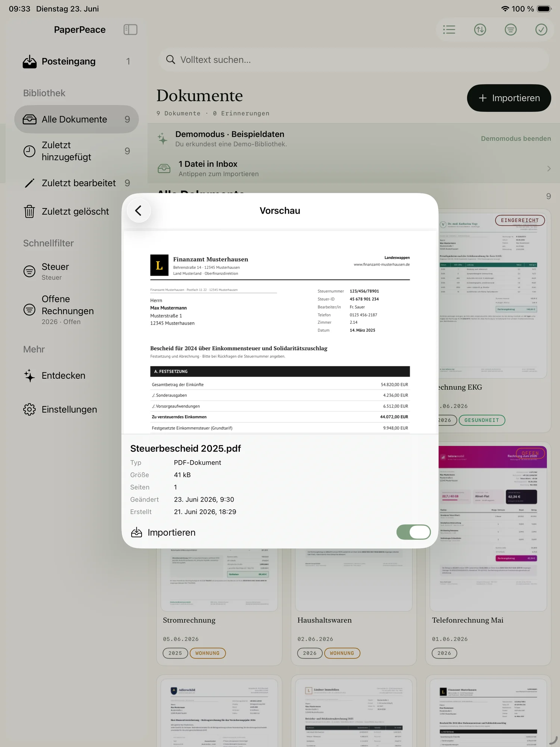Toggle the Importieren switch off
The width and height of the screenshot is (560, 747).
(414, 532)
